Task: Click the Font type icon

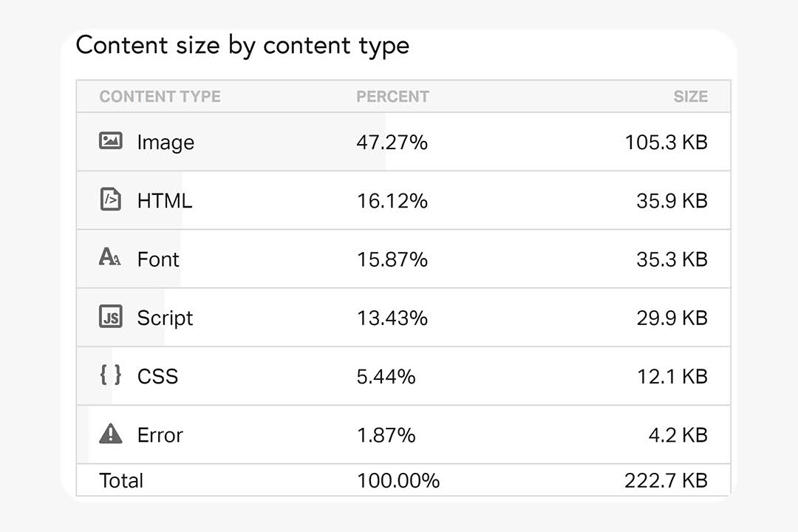Action: (110, 256)
